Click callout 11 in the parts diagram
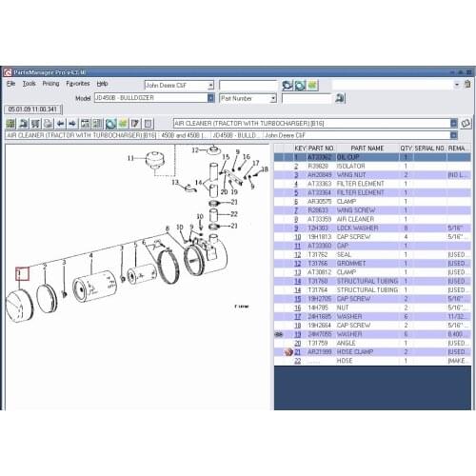The height and width of the screenshot is (476, 476). (x=130, y=158)
